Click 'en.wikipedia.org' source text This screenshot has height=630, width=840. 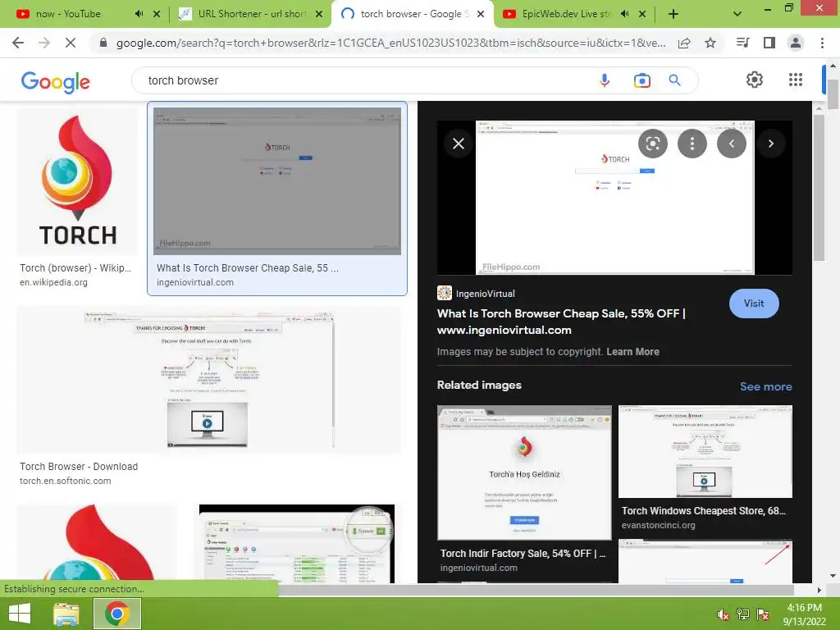[x=53, y=282]
